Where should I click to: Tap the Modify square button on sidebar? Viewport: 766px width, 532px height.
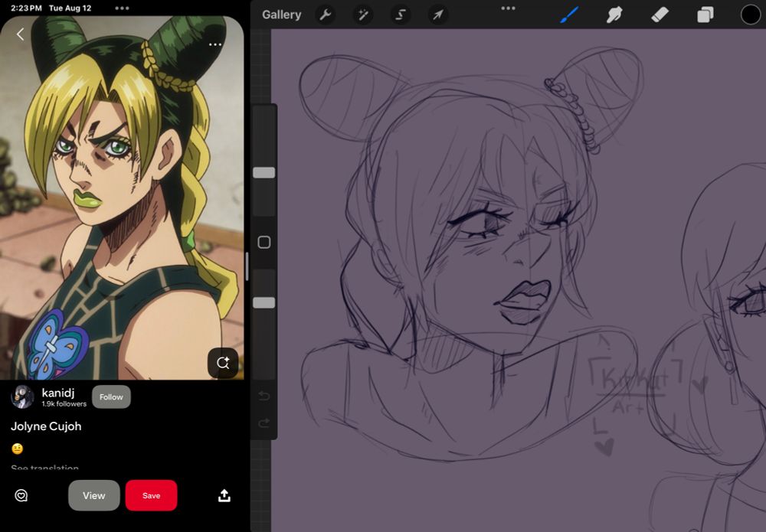point(264,242)
